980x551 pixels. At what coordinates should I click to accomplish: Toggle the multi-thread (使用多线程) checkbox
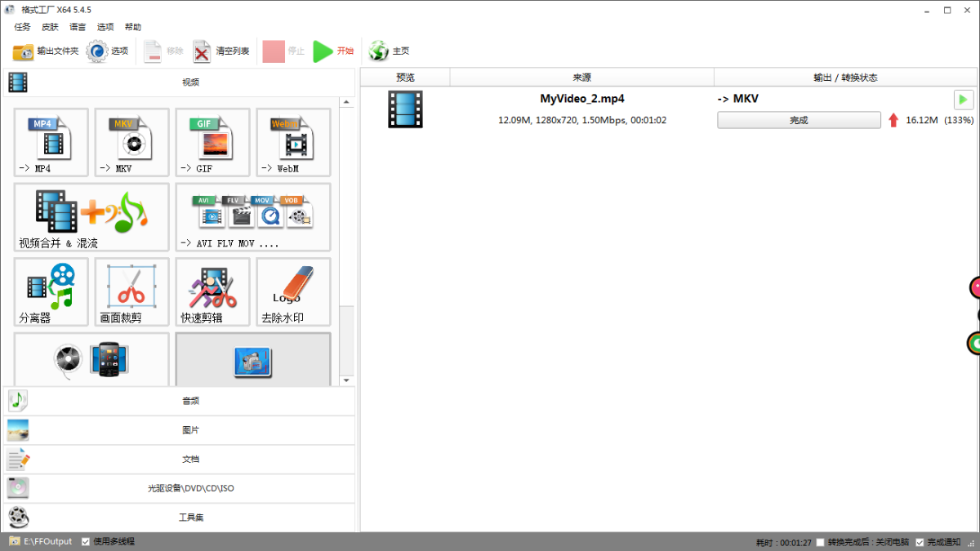pos(86,541)
